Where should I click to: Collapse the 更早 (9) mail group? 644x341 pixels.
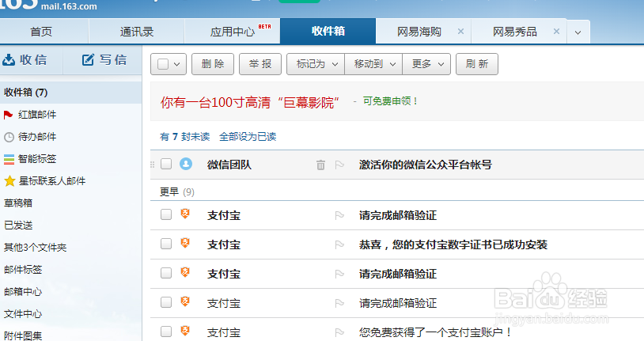coord(177,192)
